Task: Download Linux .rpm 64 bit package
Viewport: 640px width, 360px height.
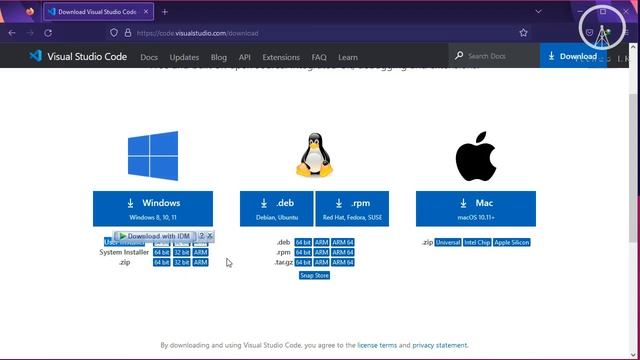Action: click(x=303, y=252)
